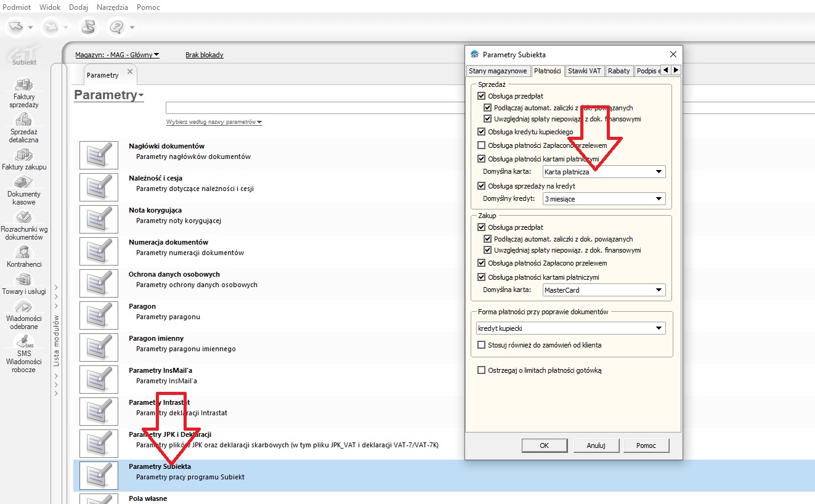This screenshot has width=815, height=504.
Task: Switch to the Stany magazynowe tab
Action: 498,71
